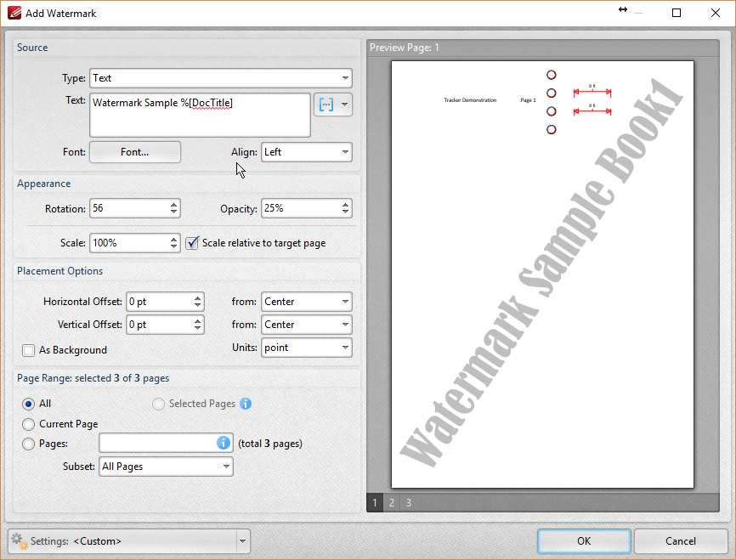Enable the As Background checkbox
736x560 pixels.
[x=28, y=350]
